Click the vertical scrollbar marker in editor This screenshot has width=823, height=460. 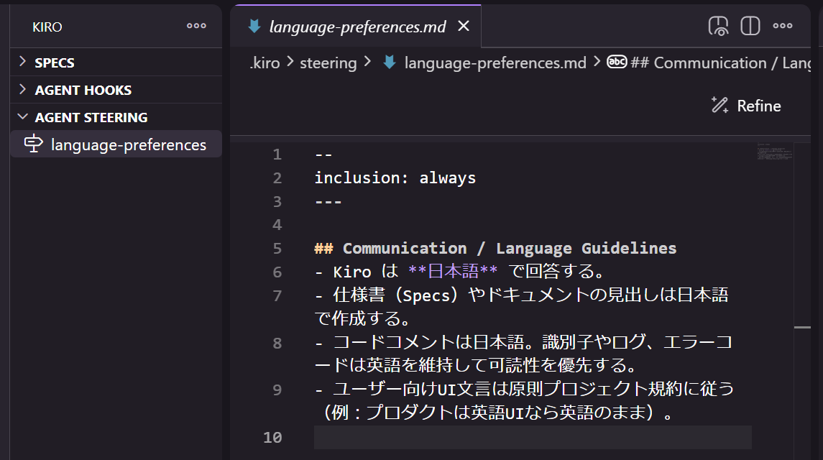[803, 327]
